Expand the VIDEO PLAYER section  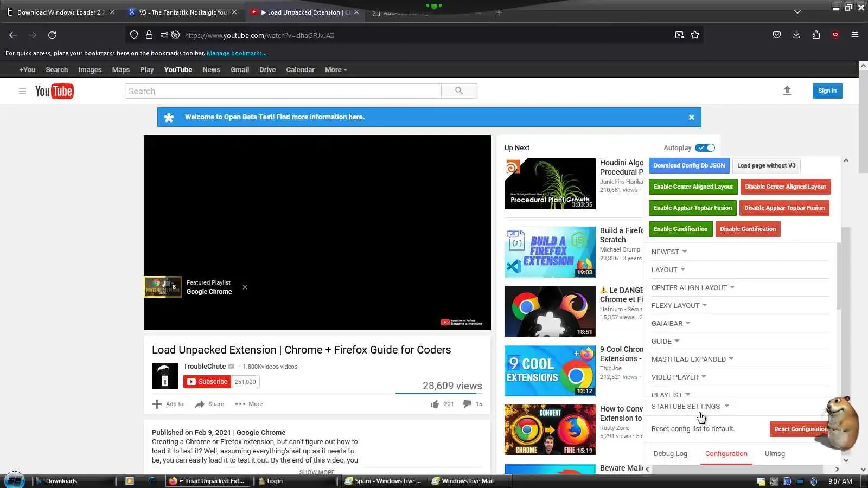pos(679,377)
